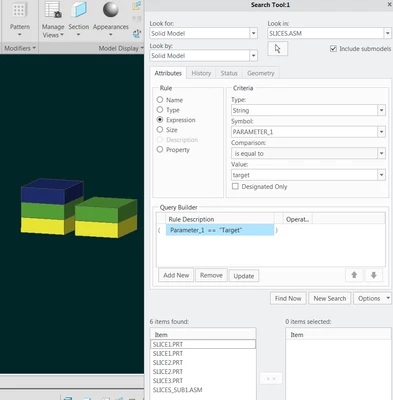Click the Item header in found list
The height and width of the screenshot is (400, 393).
coord(203,335)
